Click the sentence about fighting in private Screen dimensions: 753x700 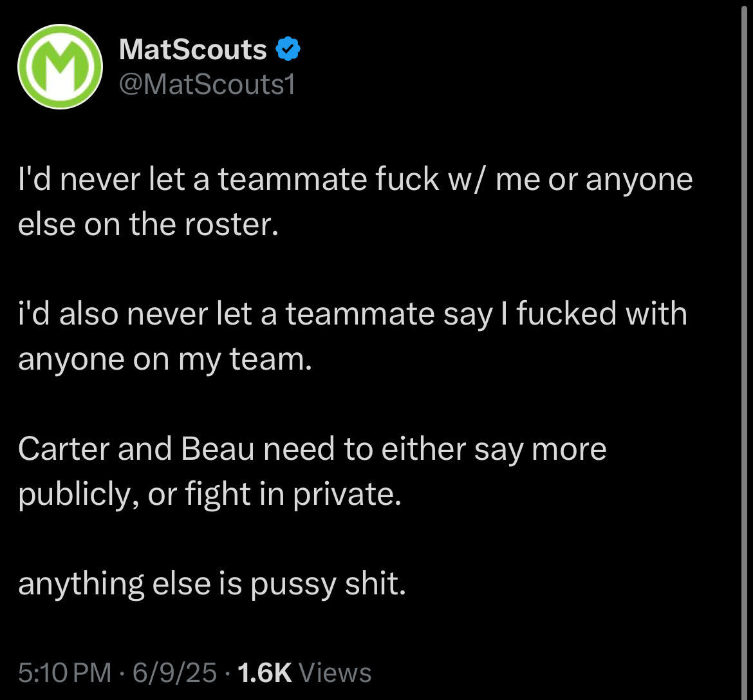(x=312, y=471)
